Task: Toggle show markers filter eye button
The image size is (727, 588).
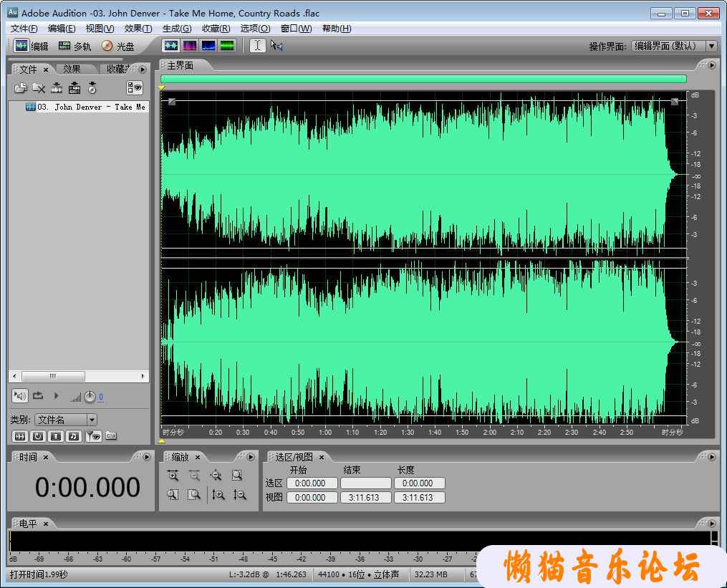Action: click(x=93, y=436)
